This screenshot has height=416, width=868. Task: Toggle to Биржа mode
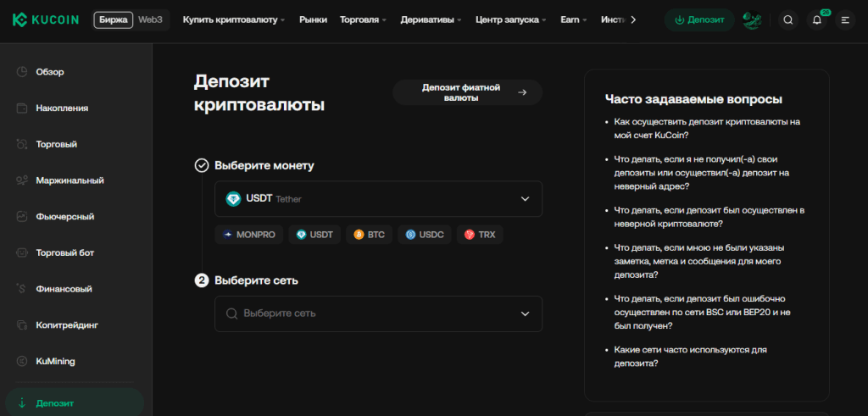pyautogui.click(x=113, y=20)
